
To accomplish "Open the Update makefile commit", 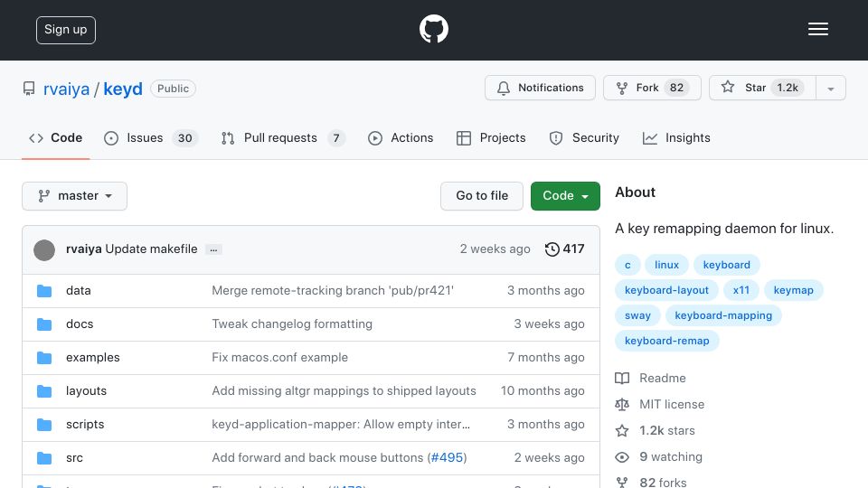I will (151, 249).
